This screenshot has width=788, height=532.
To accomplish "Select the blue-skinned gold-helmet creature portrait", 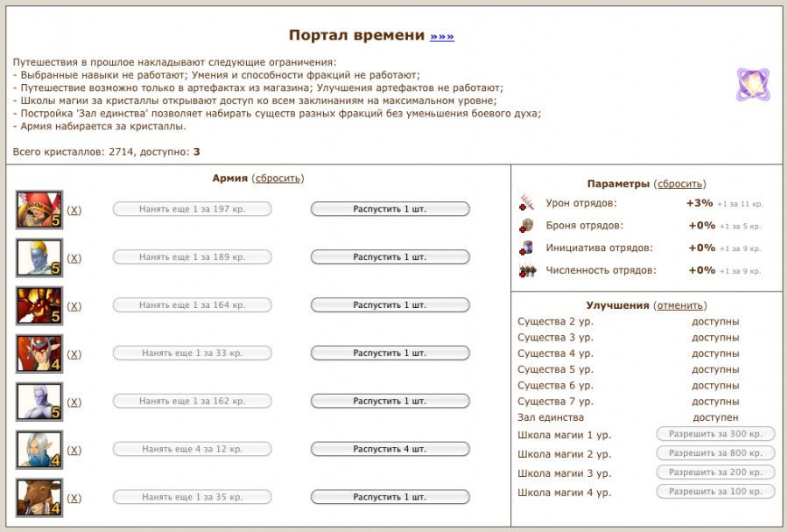I will tap(39, 257).
